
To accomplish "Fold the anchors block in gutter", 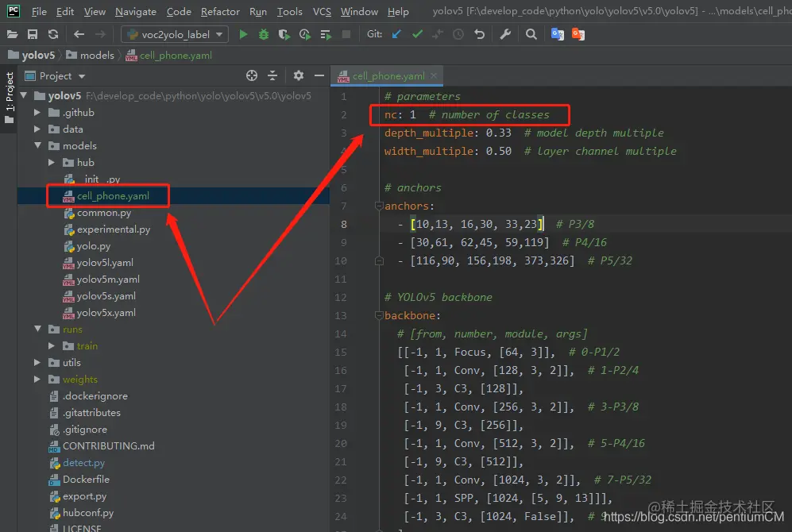I will click(379, 206).
